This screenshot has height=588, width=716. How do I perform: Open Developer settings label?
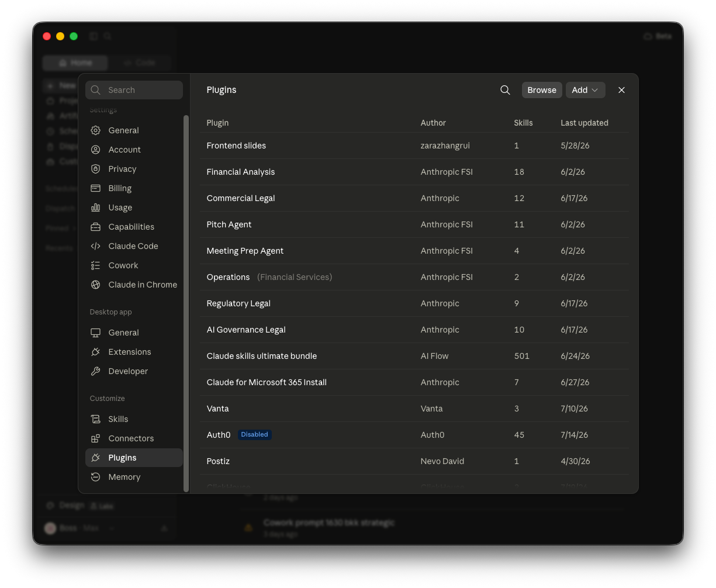point(128,371)
